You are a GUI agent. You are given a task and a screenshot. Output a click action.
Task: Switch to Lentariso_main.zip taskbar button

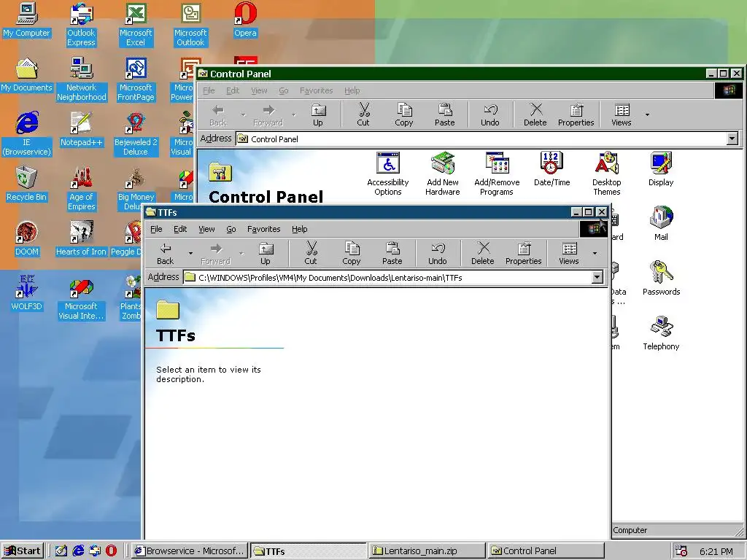427,551
